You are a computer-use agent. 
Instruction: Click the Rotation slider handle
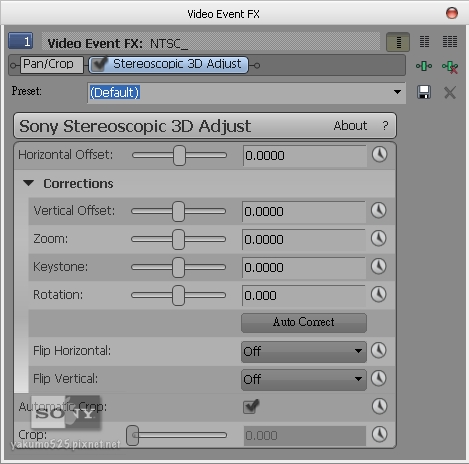click(178, 295)
